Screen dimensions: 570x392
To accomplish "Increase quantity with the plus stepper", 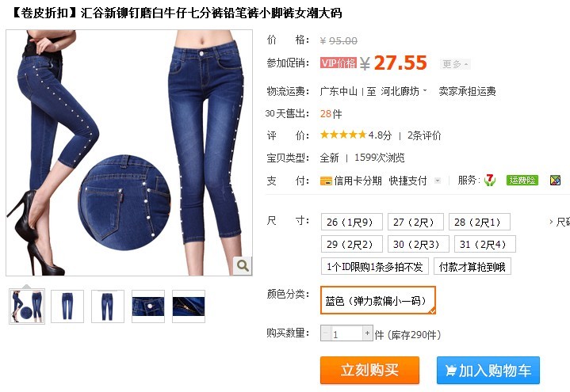I will (x=368, y=333).
